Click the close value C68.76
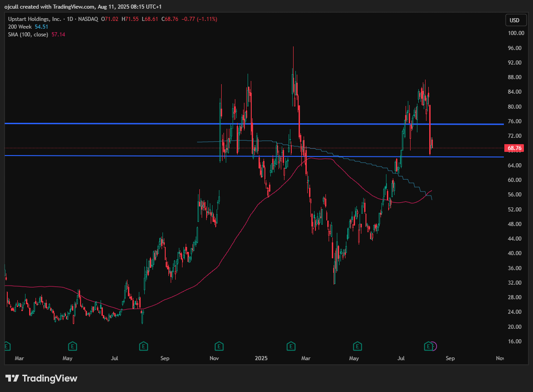Image resolution: width=533 pixels, height=392 pixels. pos(170,19)
